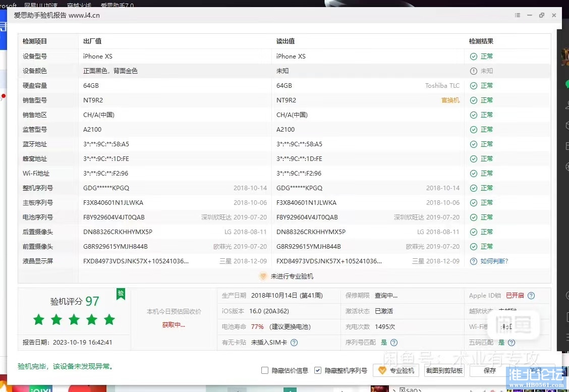Screen dimensions: 569x392
Task: Click the normal checkmark icon in 设备型号 row
Action: [474, 57]
